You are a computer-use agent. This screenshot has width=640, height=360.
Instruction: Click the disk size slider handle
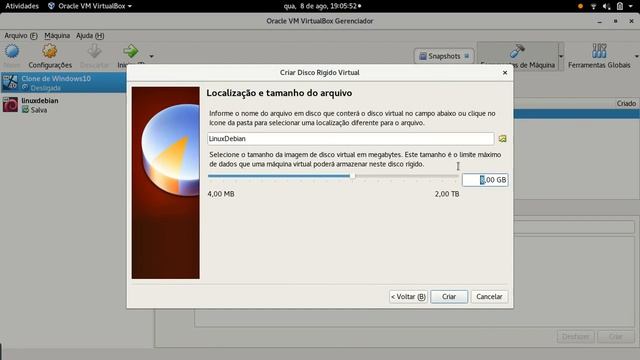(352, 176)
